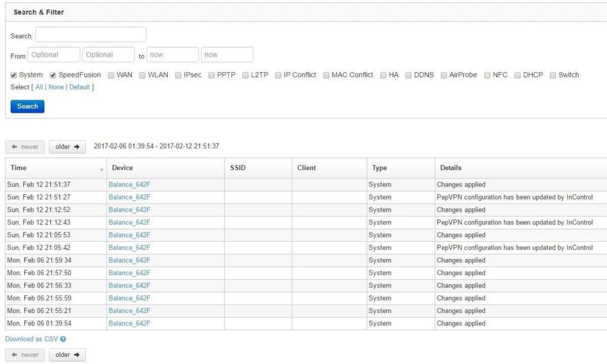Click the top older page button

(67, 146)
